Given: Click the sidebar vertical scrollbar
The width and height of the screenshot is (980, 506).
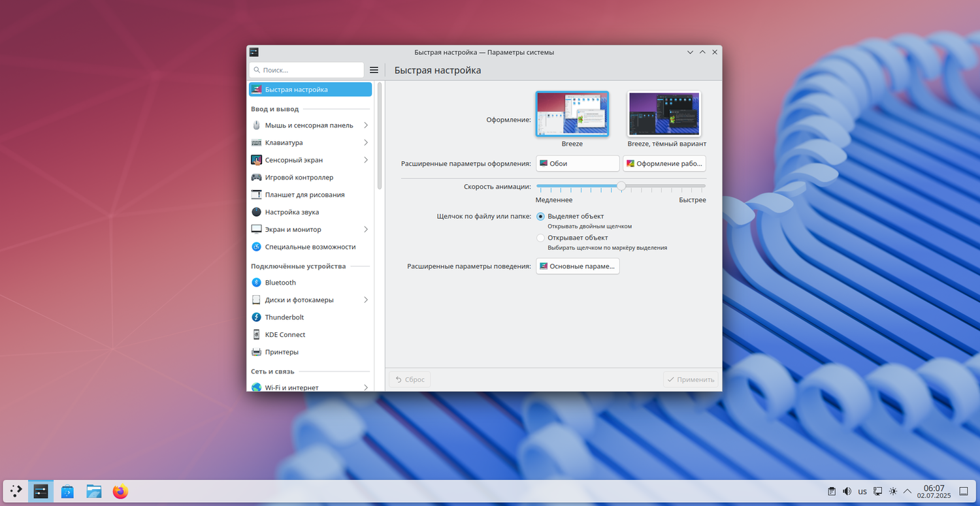Looking at the screenshot, I should [x=380, y=136].
